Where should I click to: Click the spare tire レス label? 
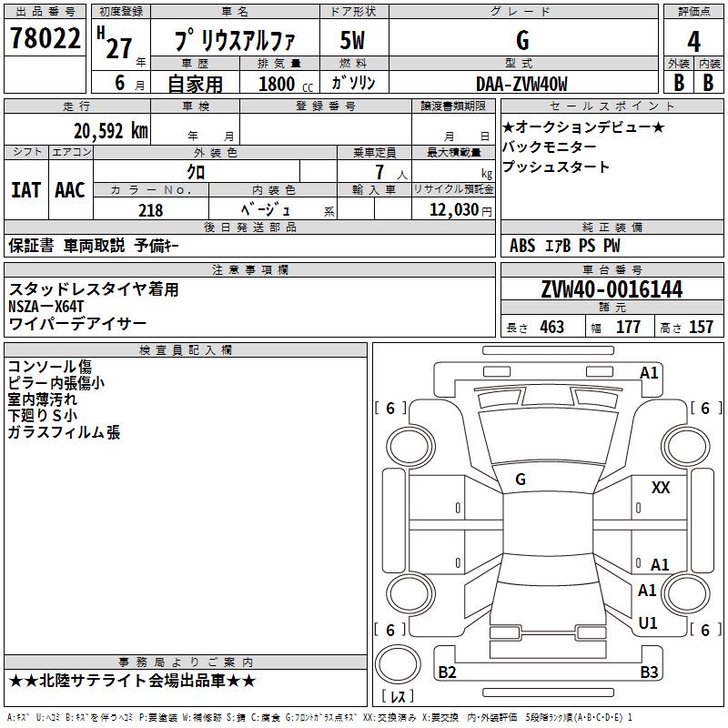(x=398, y=696)
